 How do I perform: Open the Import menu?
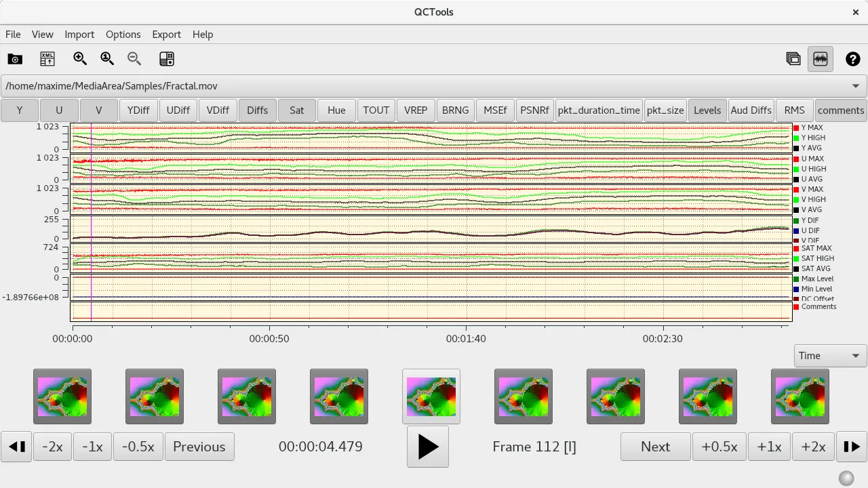click(x=79, y=35)
